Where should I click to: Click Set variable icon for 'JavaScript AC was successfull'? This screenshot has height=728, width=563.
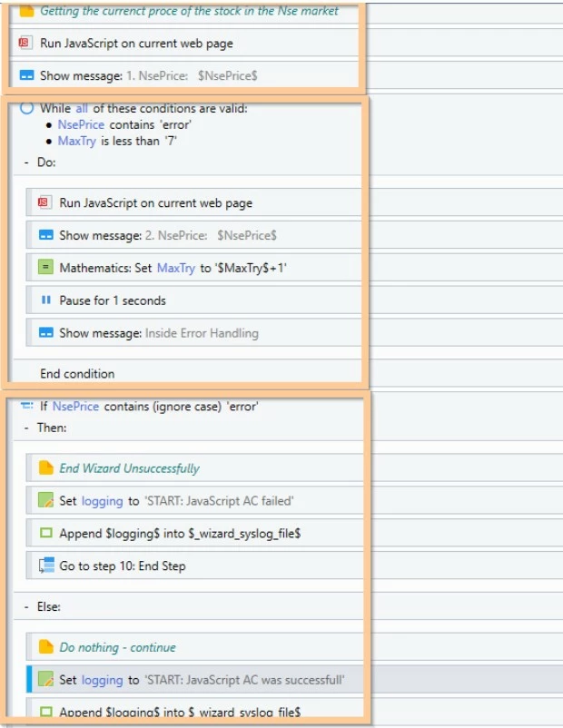pyautogui.click(x=45, y=679)
